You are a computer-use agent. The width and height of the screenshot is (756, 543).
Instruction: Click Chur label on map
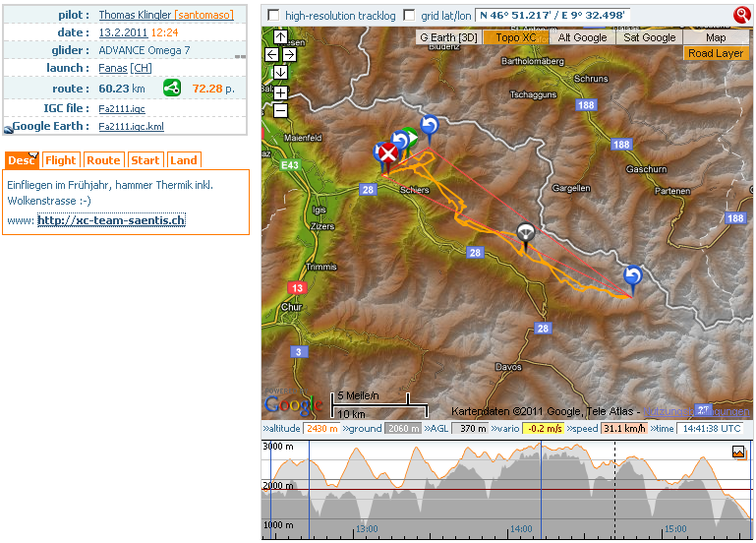coord(292,307)
